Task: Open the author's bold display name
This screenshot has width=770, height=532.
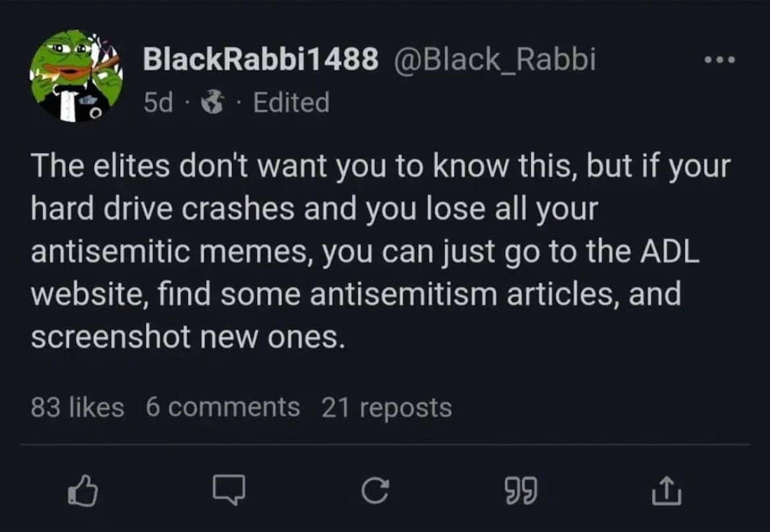Action: click(x=260, y=59)
